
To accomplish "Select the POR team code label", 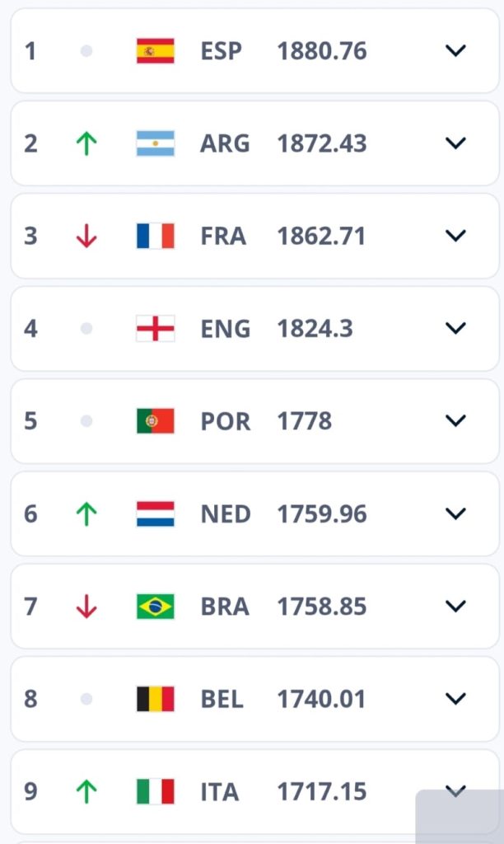I will [225, 421].
